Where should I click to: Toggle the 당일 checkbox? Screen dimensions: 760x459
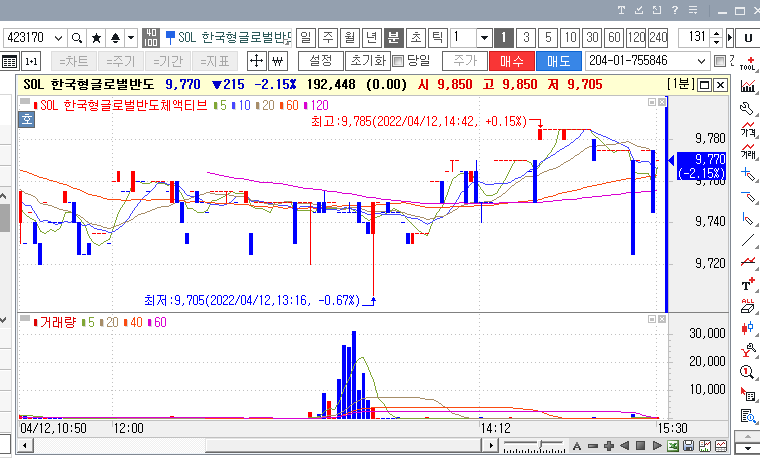tap(398, 61)
